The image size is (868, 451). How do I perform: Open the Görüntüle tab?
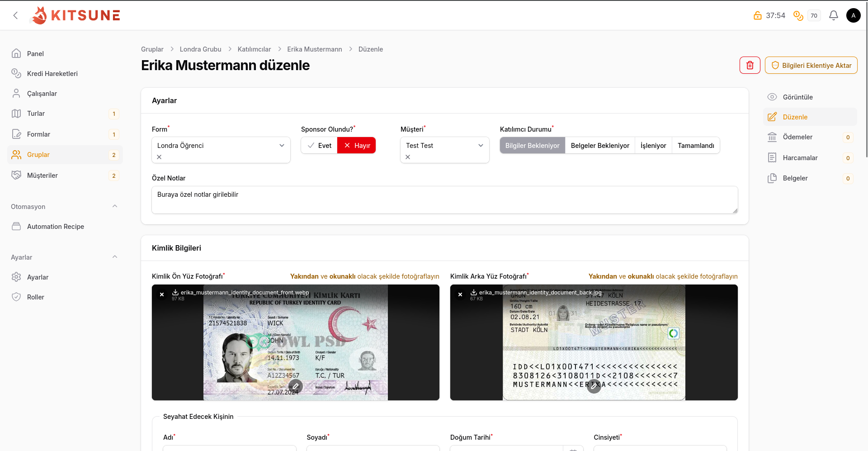pyautogui.click(x=810, y=97)
